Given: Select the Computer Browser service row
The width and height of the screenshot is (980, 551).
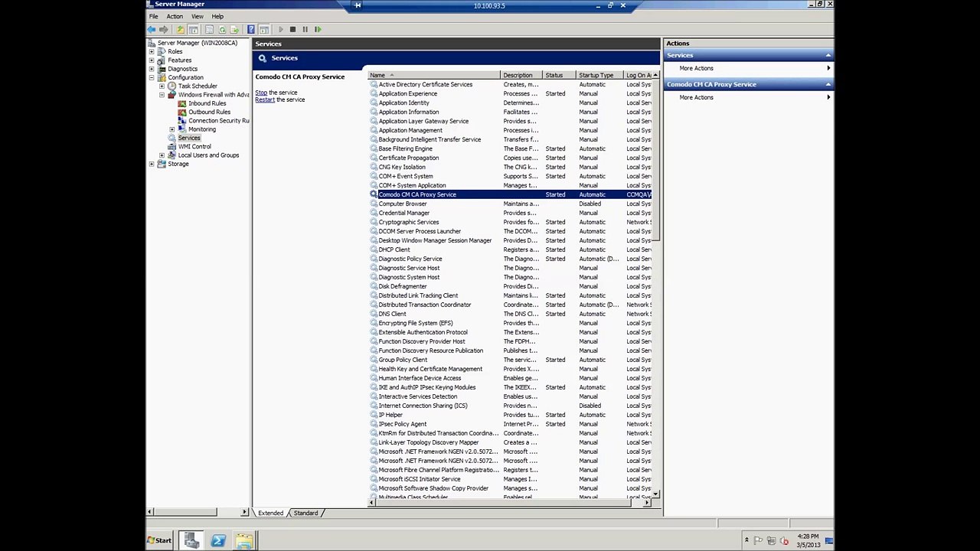Looking at the screenshot, I should 510,204.
